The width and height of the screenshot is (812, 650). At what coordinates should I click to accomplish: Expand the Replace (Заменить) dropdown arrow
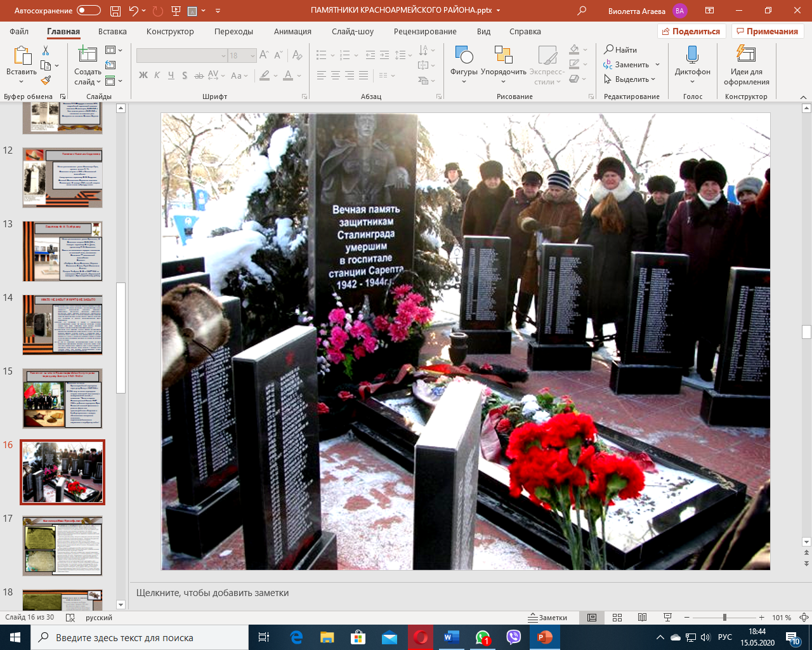658,65
